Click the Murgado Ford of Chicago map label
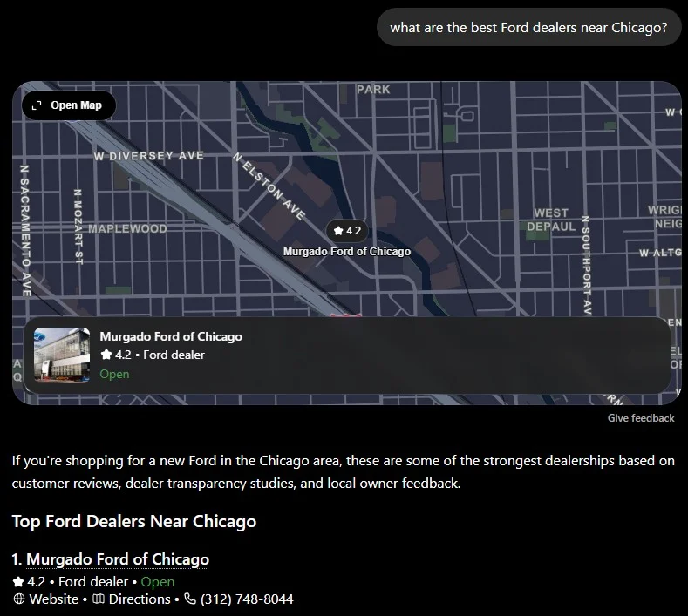688x616 pixels. tap(347, 252)
